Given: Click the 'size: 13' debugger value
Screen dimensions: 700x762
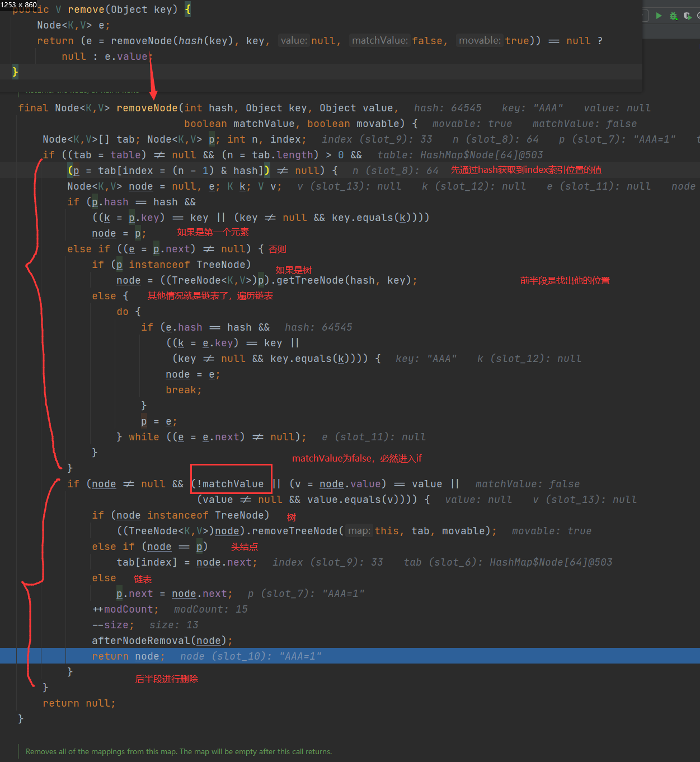Looking at the screenshot, I should point(173,625).
